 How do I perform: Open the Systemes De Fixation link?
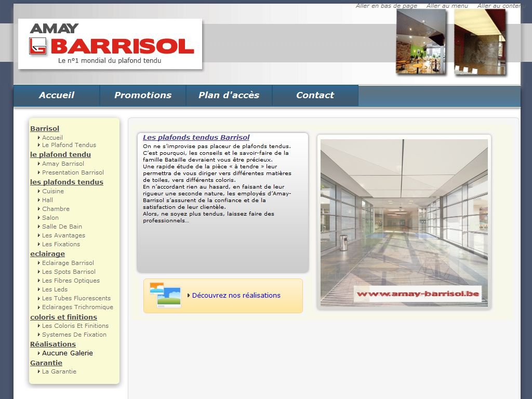pyautogui.click(x=74, y=335)
